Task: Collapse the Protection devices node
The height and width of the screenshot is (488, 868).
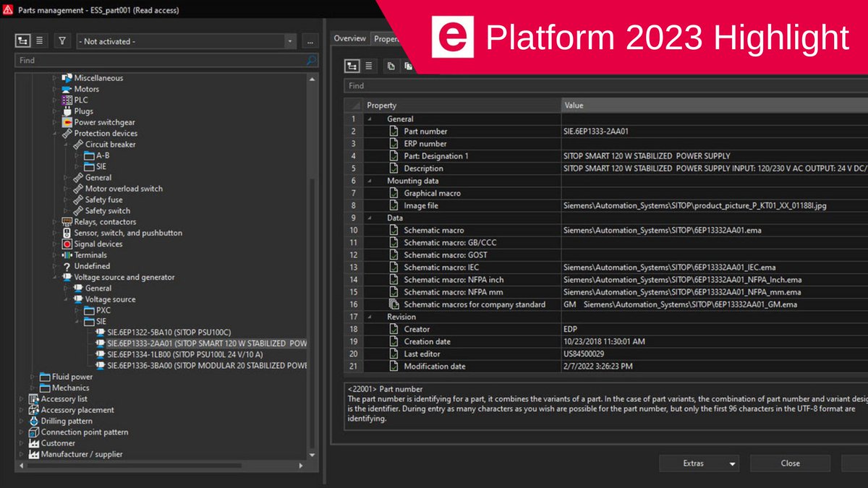Action: coord(55,133)
